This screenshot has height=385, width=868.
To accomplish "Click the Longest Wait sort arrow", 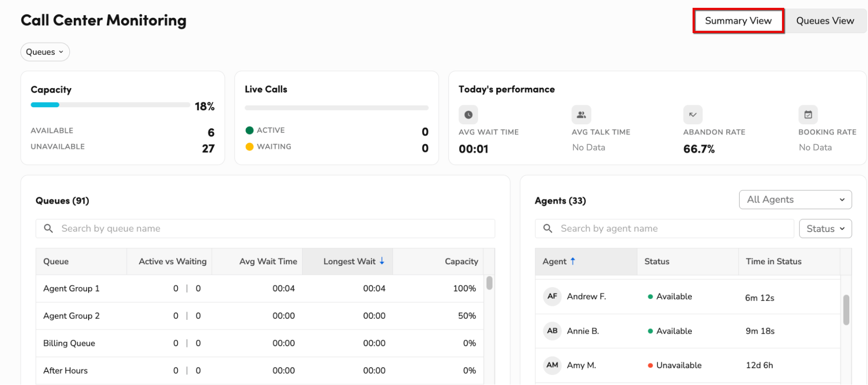I will pos(382,261).
